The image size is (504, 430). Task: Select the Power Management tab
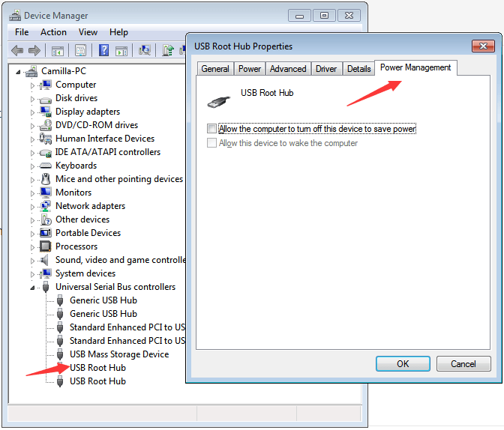[415, 67]
